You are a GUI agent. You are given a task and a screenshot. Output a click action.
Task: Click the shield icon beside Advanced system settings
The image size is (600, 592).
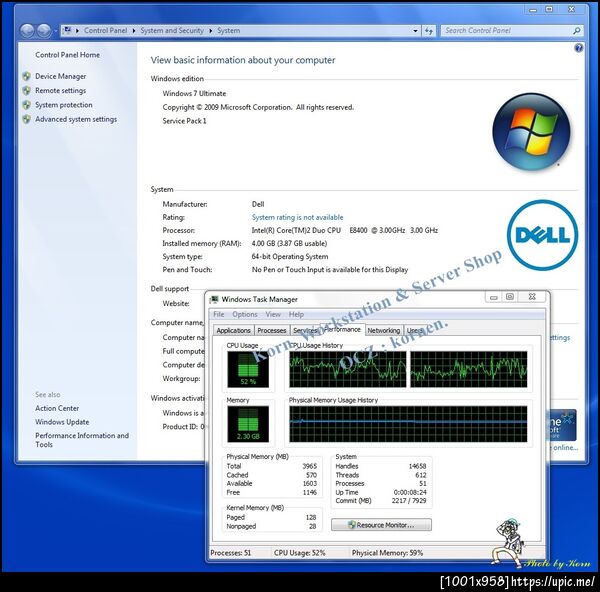(26, 119)
